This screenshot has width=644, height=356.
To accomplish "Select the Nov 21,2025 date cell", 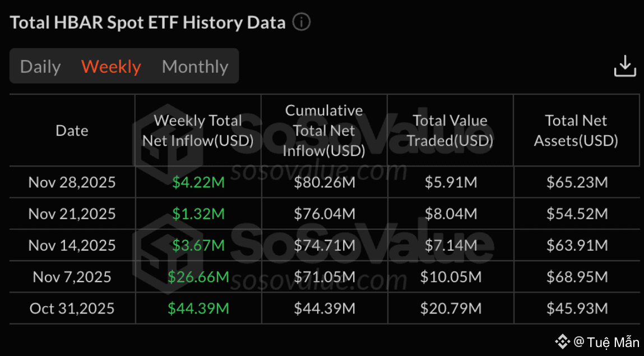I will click(72, 214).
